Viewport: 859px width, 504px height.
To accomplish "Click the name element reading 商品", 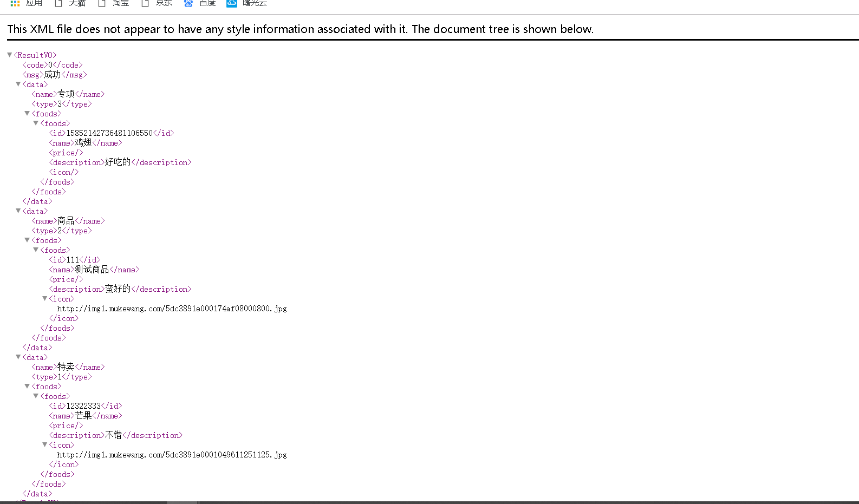I will pos(68,221).
